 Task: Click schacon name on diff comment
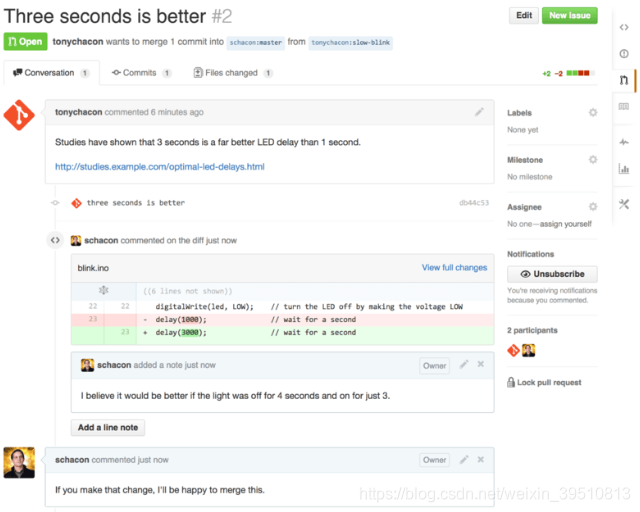pos(101,240)
